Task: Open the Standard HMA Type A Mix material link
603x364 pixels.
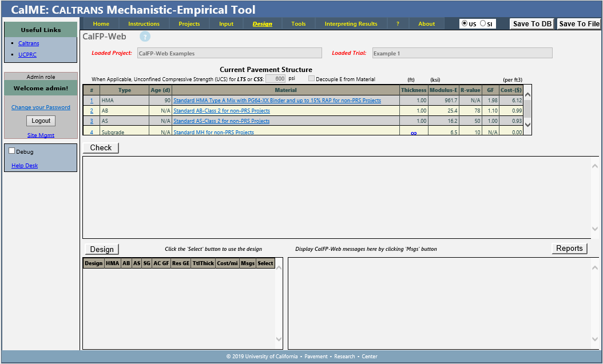Action: coord(277,101)
